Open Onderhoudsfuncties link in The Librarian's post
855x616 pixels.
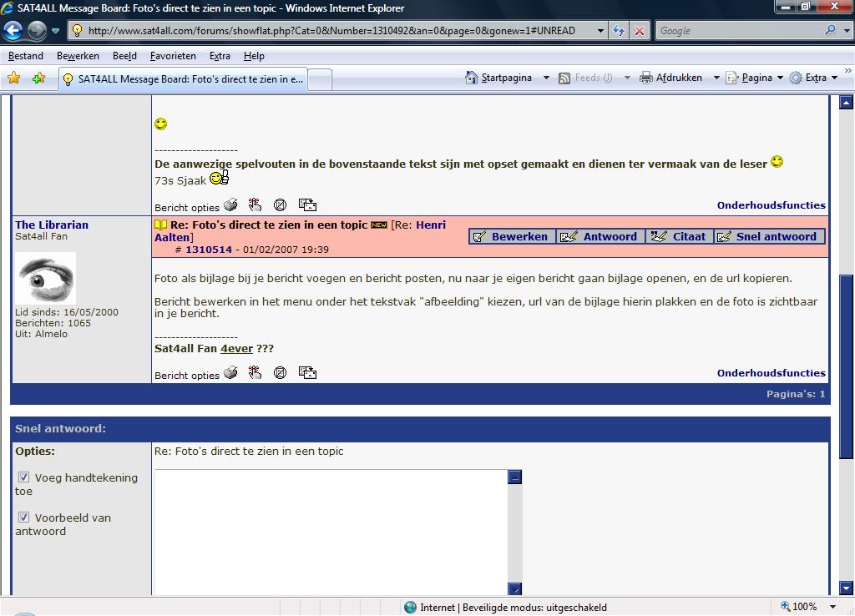(x=771, y=373)
